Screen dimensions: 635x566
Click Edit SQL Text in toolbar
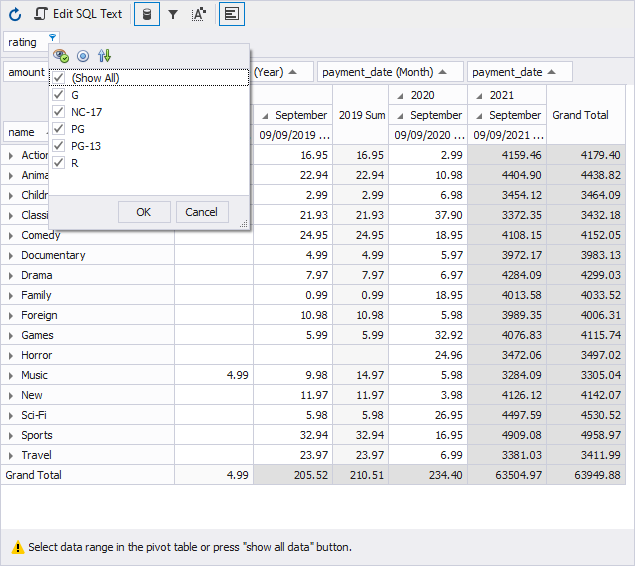click(78, 14)
